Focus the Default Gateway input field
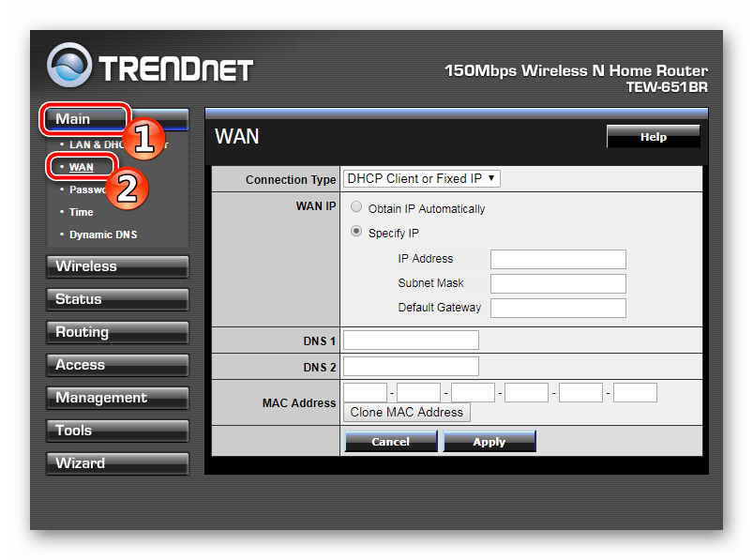Viewport: 753px width, 560px height. click(x=558, y=308)
